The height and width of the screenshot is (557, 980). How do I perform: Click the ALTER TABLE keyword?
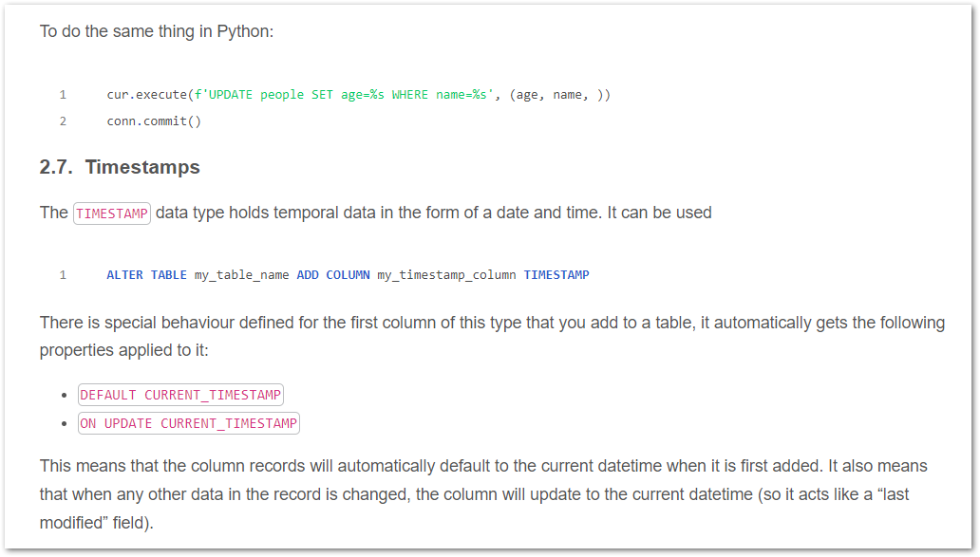pos(146,275)
